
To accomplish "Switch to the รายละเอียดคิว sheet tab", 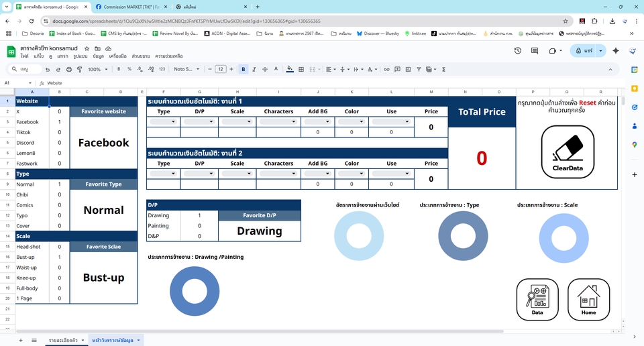I will pos(66,341).
